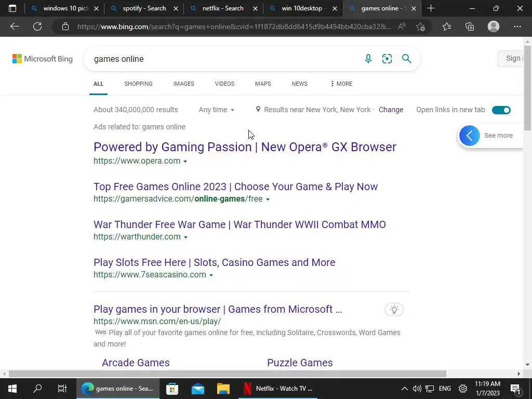
Task: Start visual search with camera icon
Action: click(x=387, y=59)
